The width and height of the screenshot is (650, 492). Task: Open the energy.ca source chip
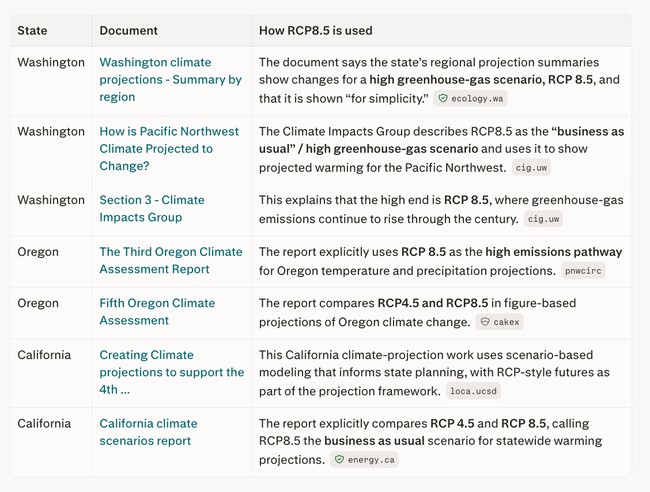pyautogui.click(x=364, y=460)
